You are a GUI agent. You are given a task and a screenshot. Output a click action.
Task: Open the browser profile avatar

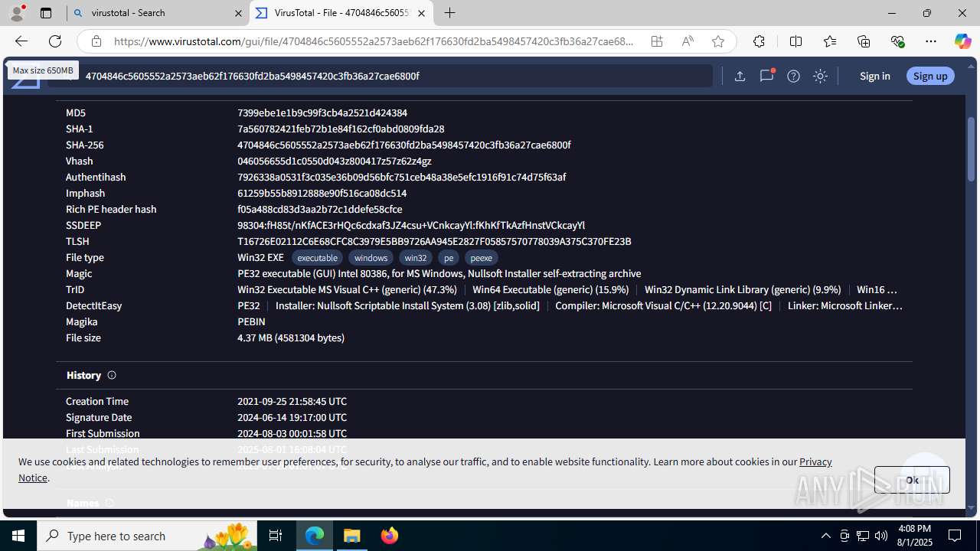point(17,13)
